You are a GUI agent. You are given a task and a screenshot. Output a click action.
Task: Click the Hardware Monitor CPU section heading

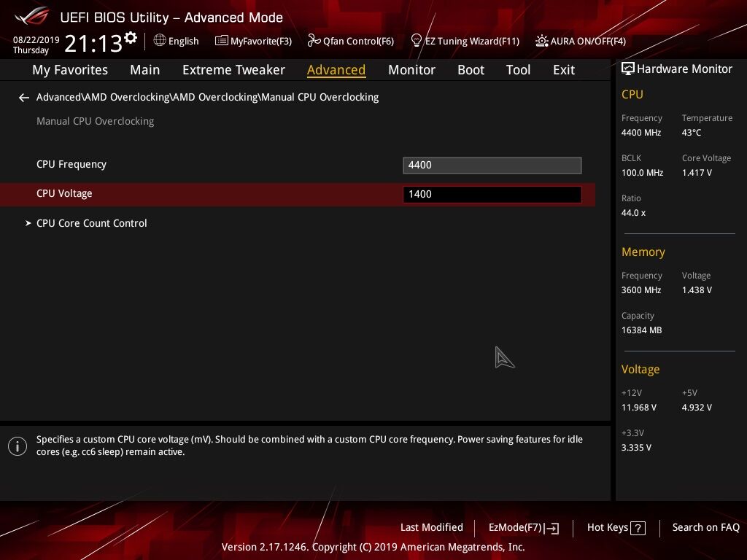(x=632, y=95)
